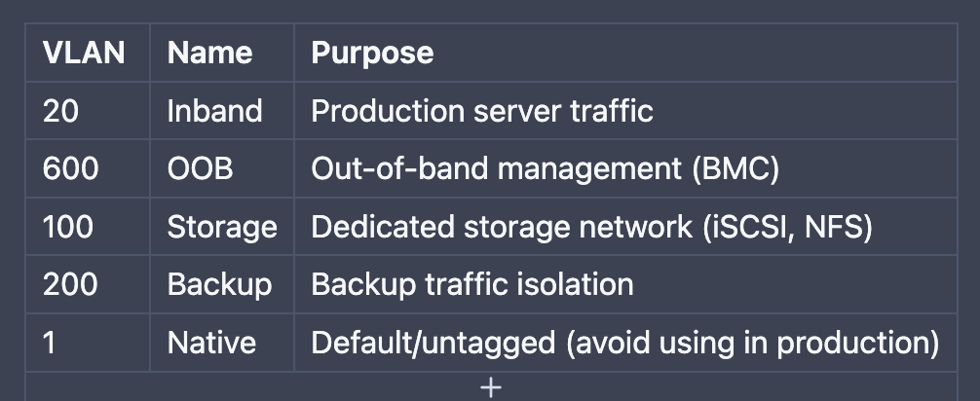Click the cell containing VLAN 600

[x=88, y=168]
